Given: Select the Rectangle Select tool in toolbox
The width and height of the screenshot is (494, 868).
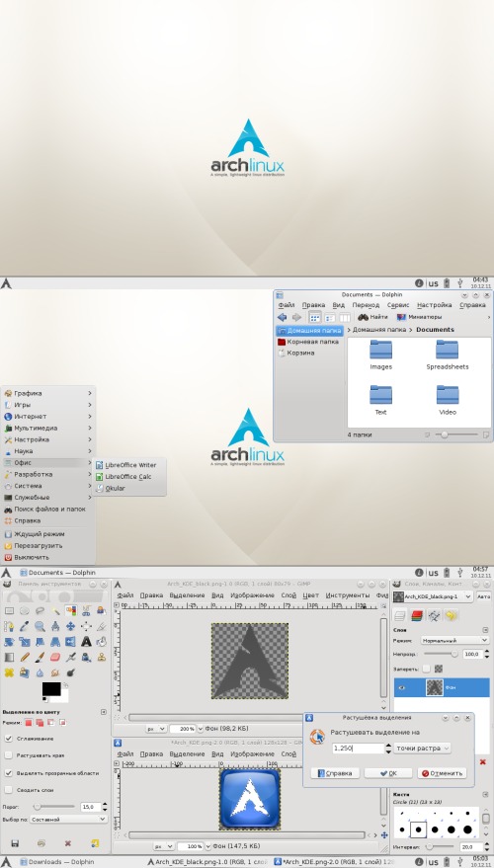Looking at the screenshot, I should 9,611.
